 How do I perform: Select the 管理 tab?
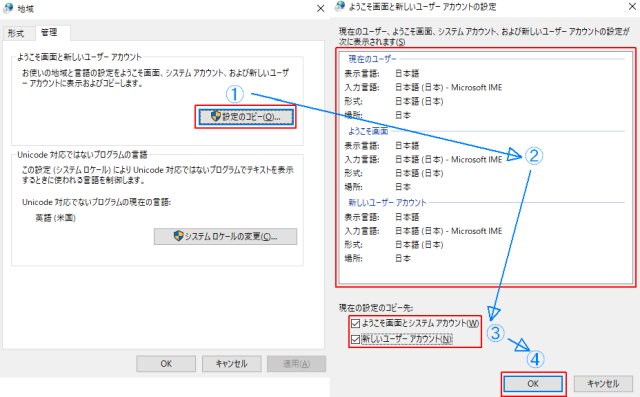(x=49, y=33)
